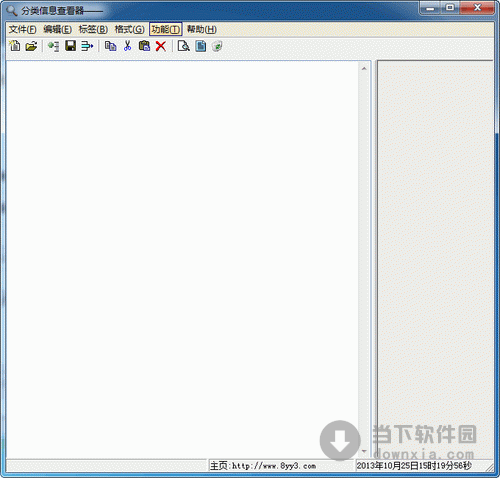Screen dimensions: 500x478
Task: Cut using the scissors icon
Action: 127,46
